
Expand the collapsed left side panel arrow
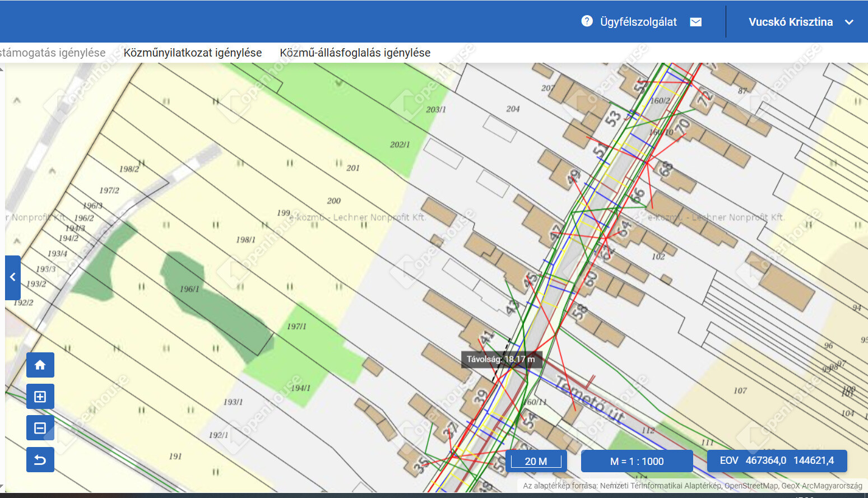(13, 277)
